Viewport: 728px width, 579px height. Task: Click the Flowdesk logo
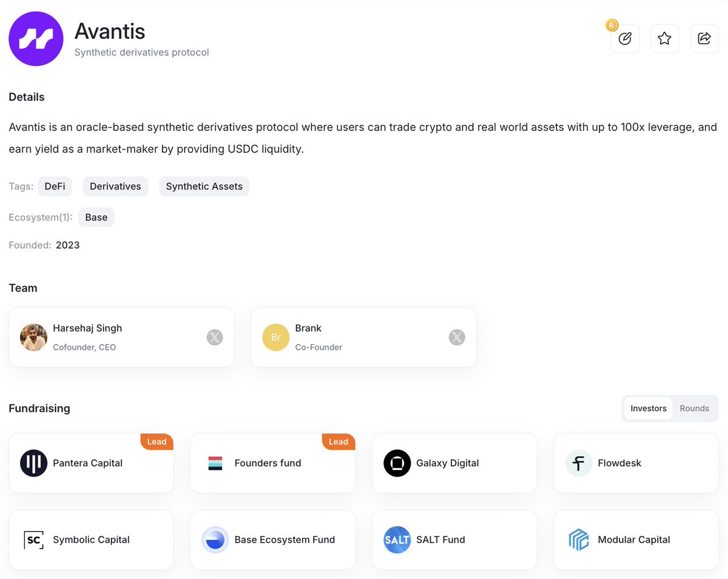coord(579,463)
